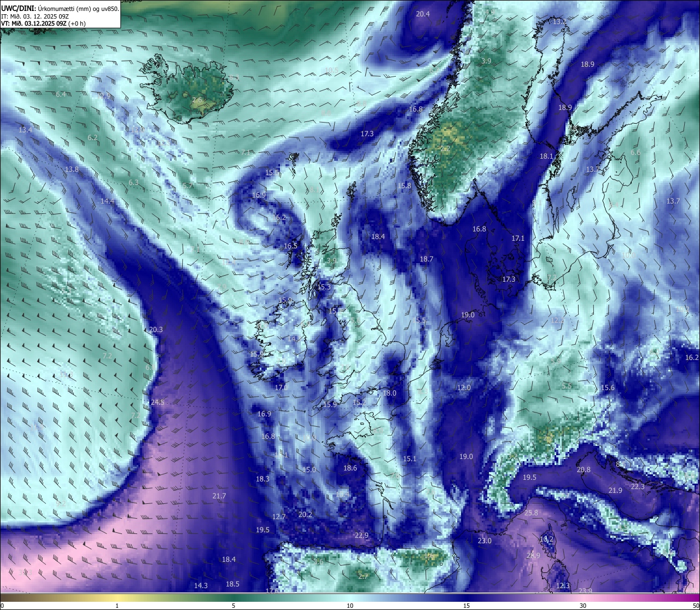
Task: Click the 28.9 value on the map
Action: coord(533,556)
